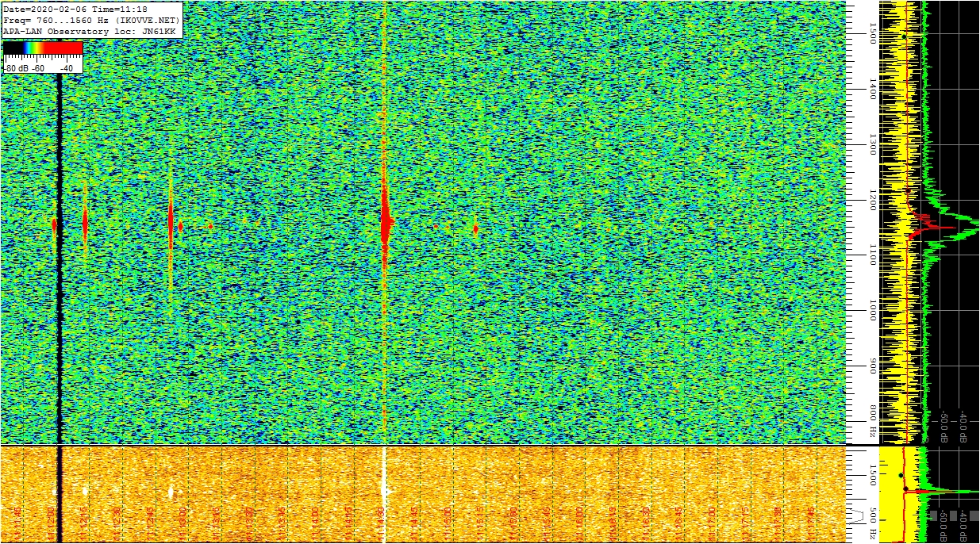The height and width of the screenshot is (544, 980).
Task: Click the black dot marker in lower spectrum graph
Action: [x=901, y=475]
